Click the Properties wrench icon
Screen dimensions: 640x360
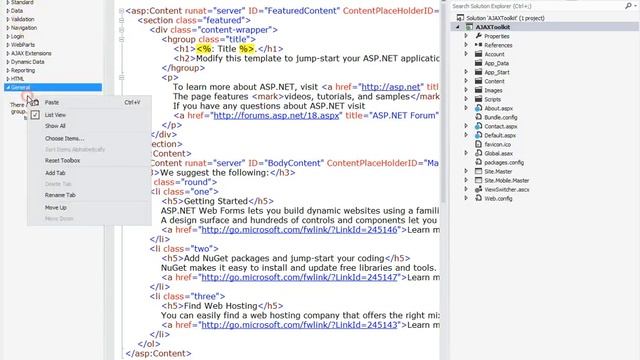[x=478, y=36]
